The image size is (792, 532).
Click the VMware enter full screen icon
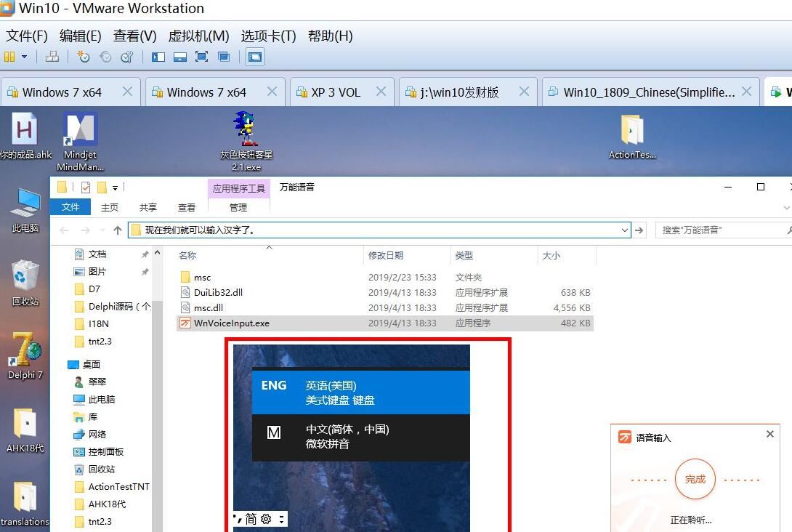pyautogui.click(x=202, y=57)
